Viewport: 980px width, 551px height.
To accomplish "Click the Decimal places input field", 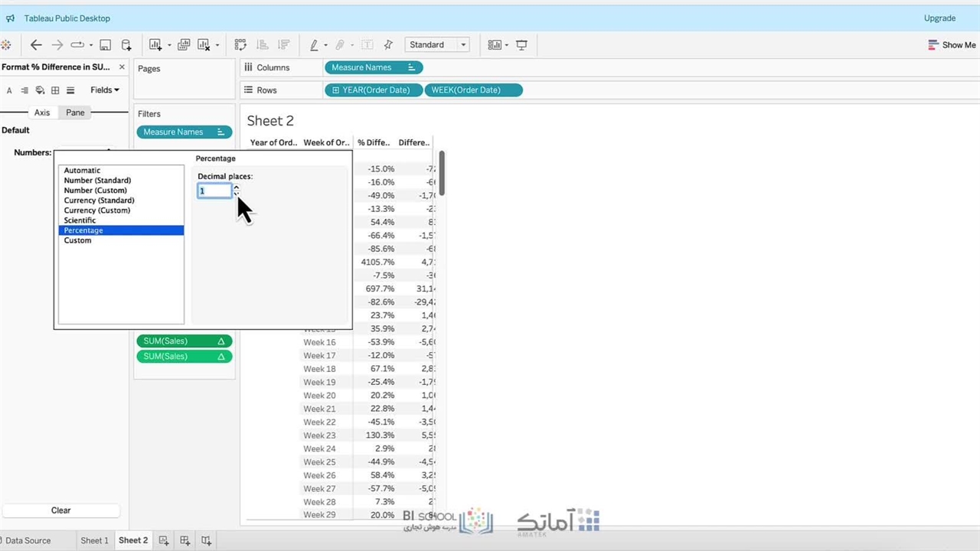I will pos(214,191).
